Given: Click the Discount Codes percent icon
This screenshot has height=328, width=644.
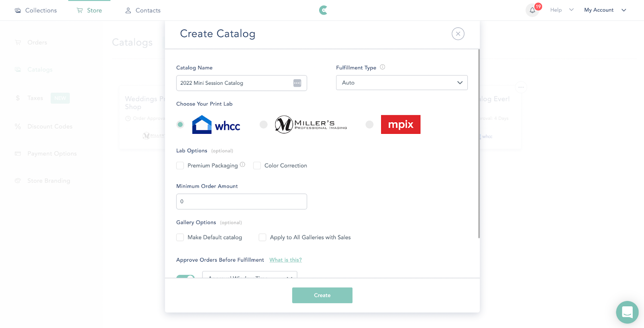Looking at the screenshot, I should 18,126.
